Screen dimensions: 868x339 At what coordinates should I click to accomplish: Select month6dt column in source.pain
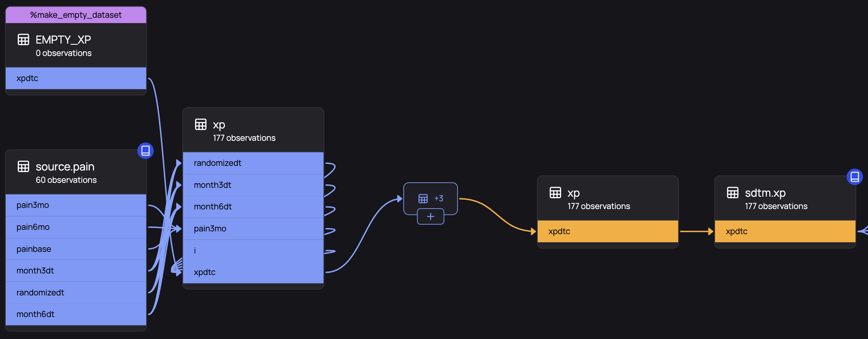(76, 314)
